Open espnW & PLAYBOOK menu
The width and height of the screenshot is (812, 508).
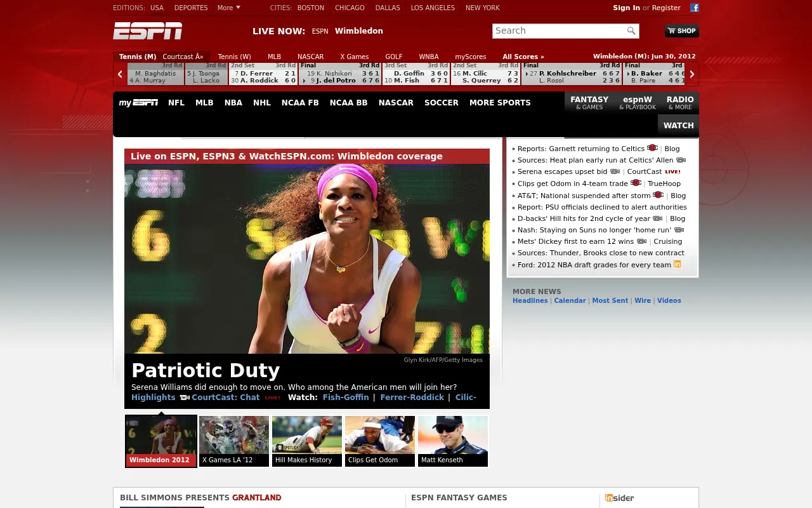coord(638,103)
